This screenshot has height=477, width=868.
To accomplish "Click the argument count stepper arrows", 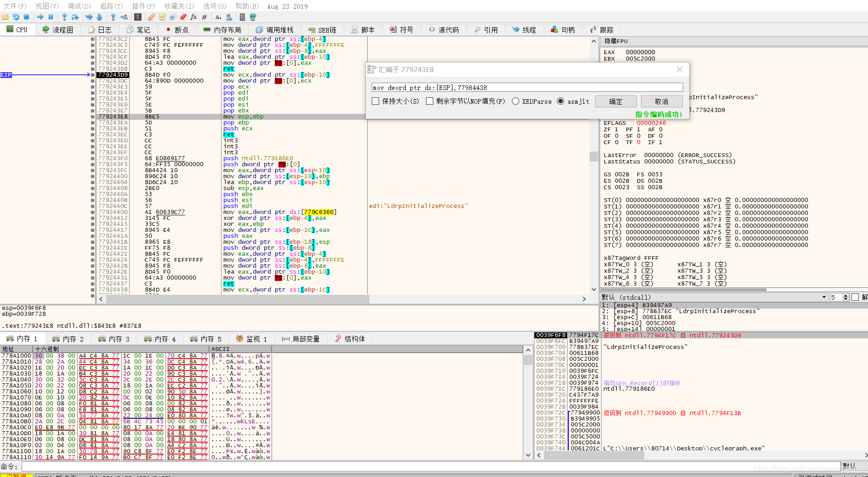I will click(x=846, y=297).
